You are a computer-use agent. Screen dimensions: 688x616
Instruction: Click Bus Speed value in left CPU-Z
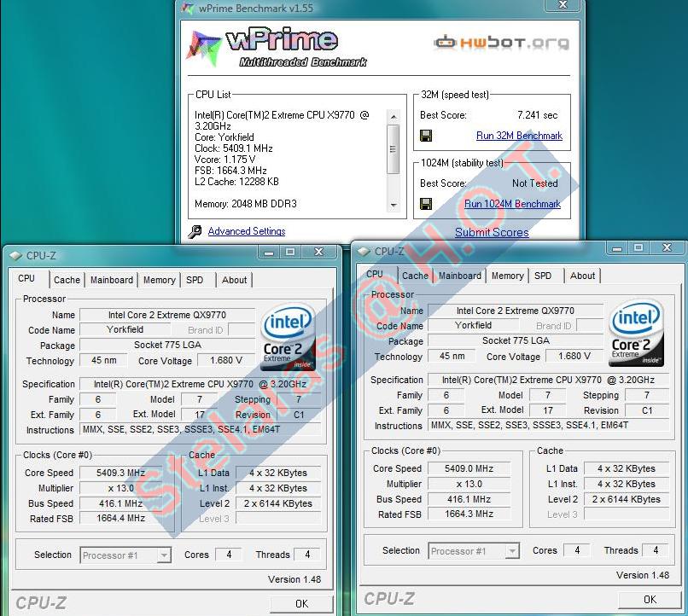coord(120,503)
